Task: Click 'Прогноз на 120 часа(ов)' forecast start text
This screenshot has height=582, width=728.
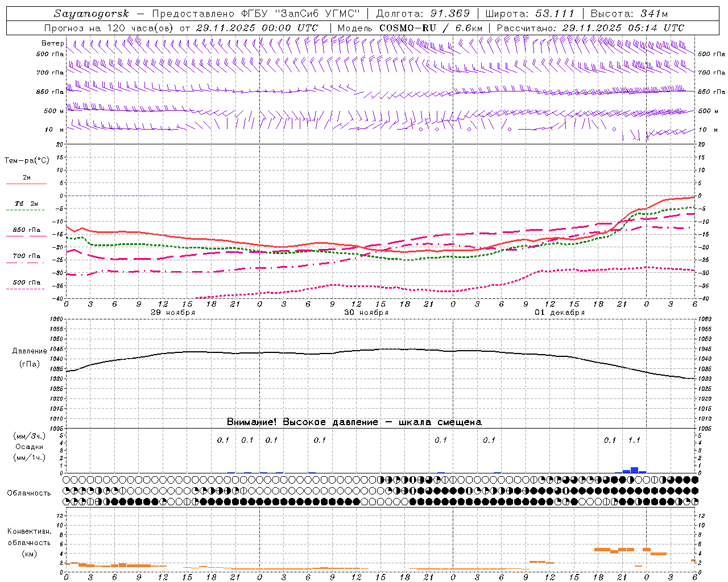Action: (109, 28)
